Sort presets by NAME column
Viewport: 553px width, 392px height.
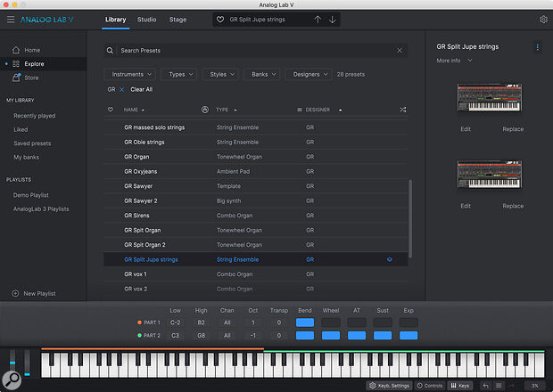click(x=134, y=110)
